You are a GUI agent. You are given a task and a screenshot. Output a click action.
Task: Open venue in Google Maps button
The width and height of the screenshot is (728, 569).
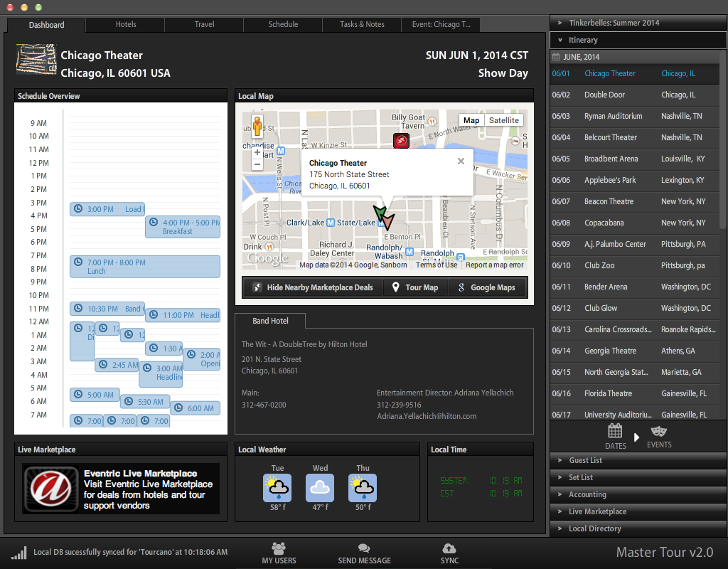[x=487, y=287]
